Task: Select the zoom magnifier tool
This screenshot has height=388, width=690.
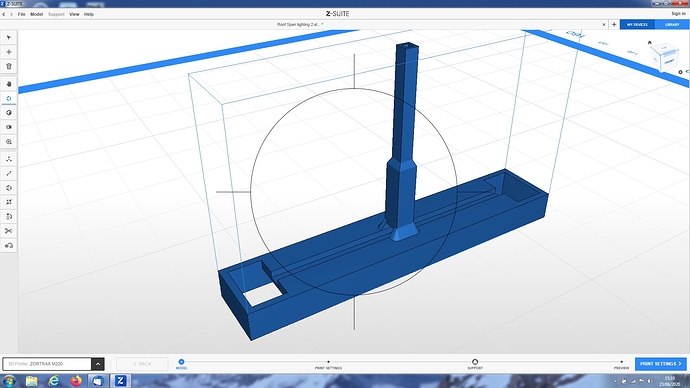Action: click(x=9, y=142)
